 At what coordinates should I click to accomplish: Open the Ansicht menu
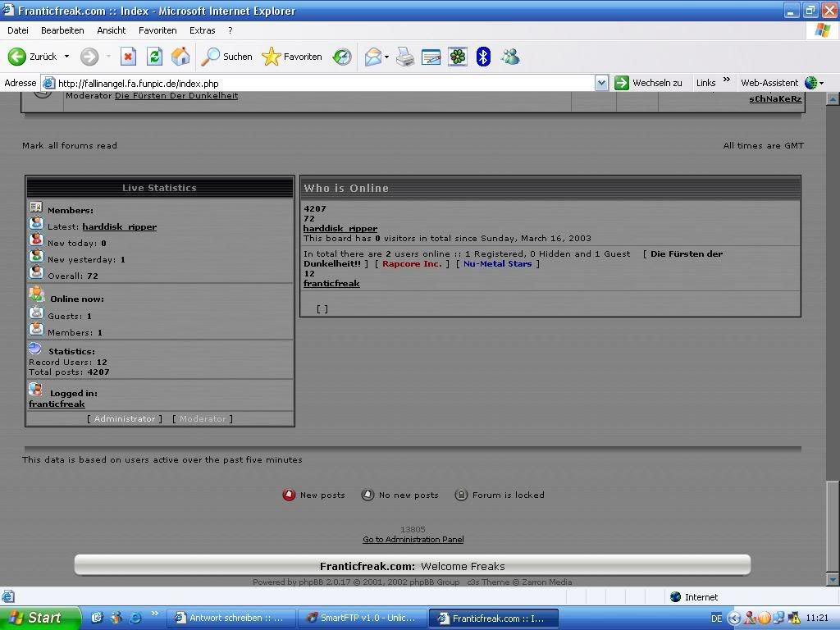(112, 30)
